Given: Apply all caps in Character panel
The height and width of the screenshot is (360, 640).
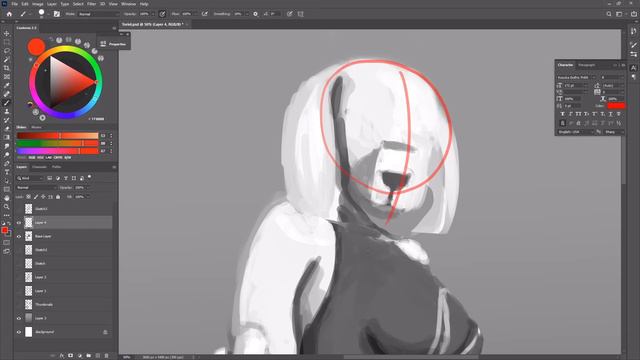Looking at the screenshot, I should (x=578, y=114).
